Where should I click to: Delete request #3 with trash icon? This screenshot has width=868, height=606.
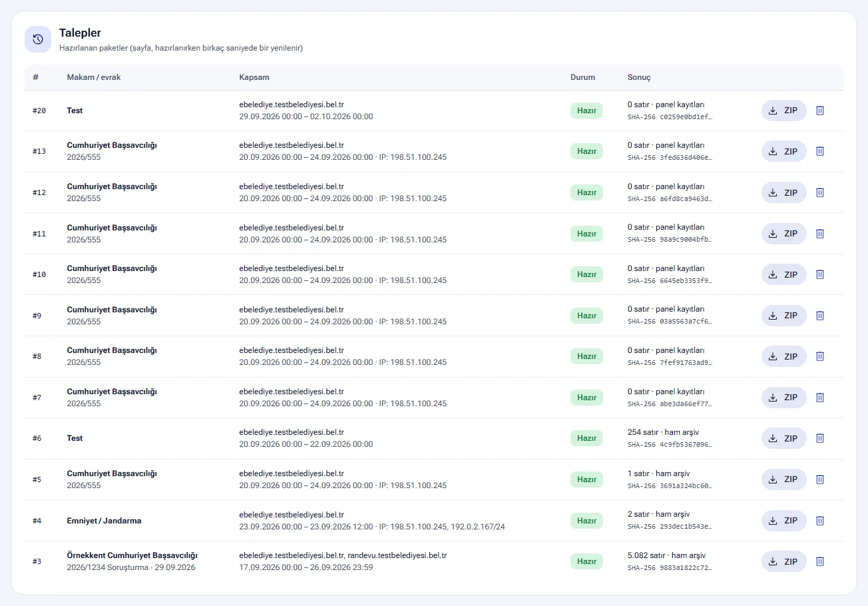click(820, 561)
